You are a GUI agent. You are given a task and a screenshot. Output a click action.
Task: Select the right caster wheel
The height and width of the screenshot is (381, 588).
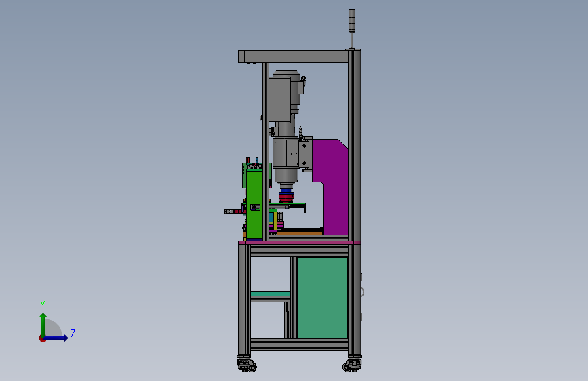(x=352, y=365)
